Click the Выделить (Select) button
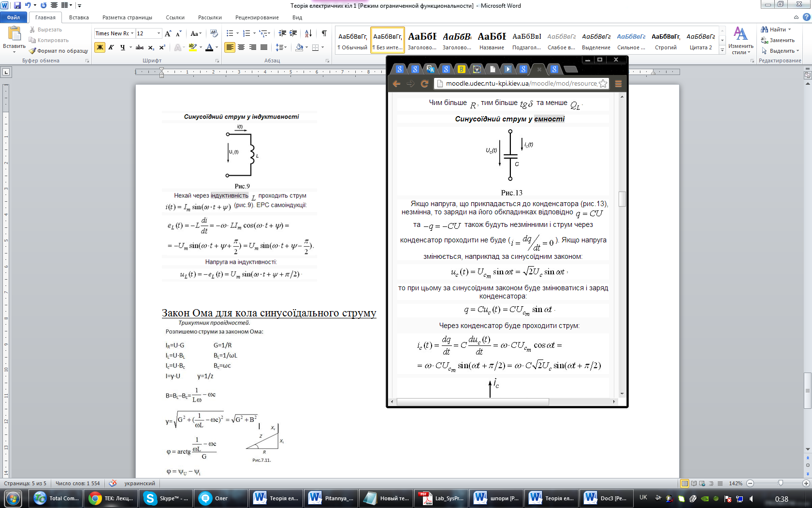This screenshot has width=812, height=508. click(x=780, y=51)
